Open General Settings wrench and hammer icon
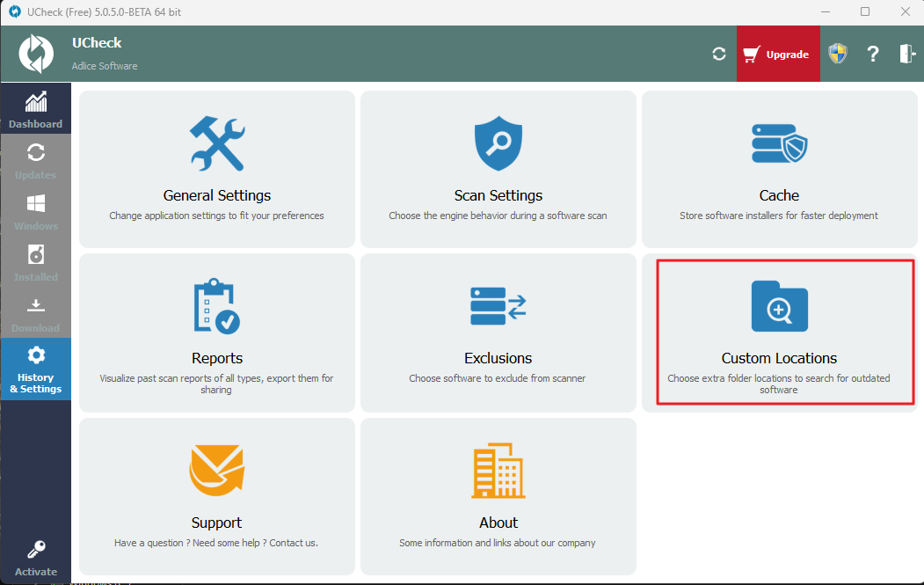924x585 pixels. (x=217, y=143)
